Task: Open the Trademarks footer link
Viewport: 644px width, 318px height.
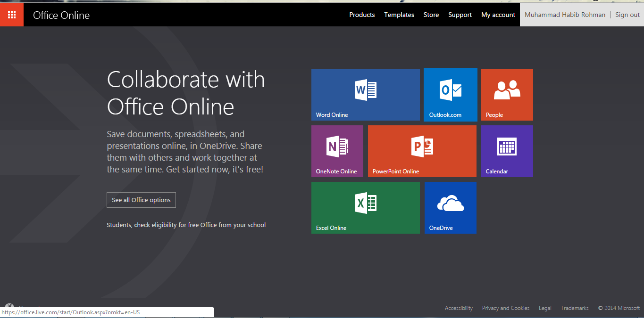Action: pyautogui.click(x=575, y=308)
